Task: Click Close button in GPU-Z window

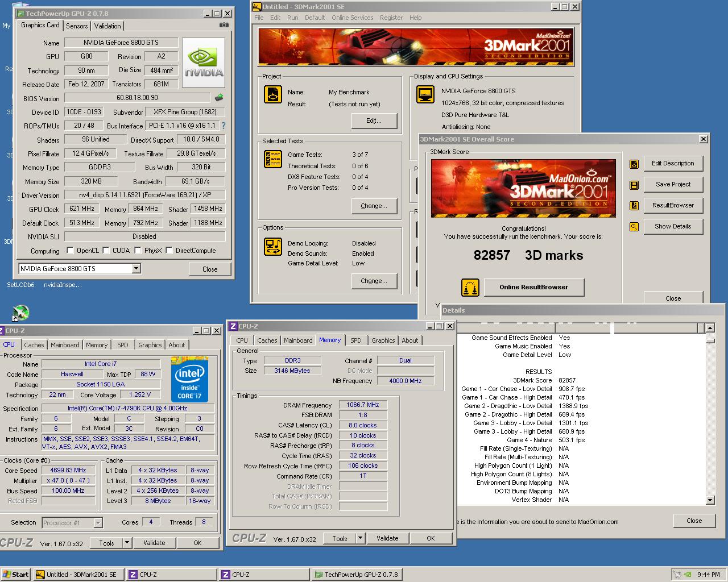Action: (210, 269)
